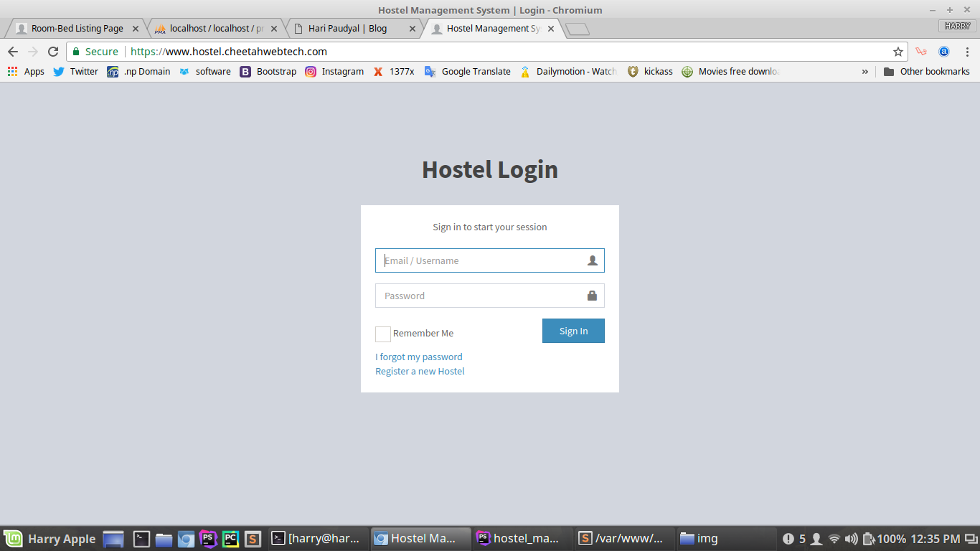The height and width of the screenshot is (551, 980).
Task: Follow the Register a new Hostel link
Action: [x=420, y=372]
